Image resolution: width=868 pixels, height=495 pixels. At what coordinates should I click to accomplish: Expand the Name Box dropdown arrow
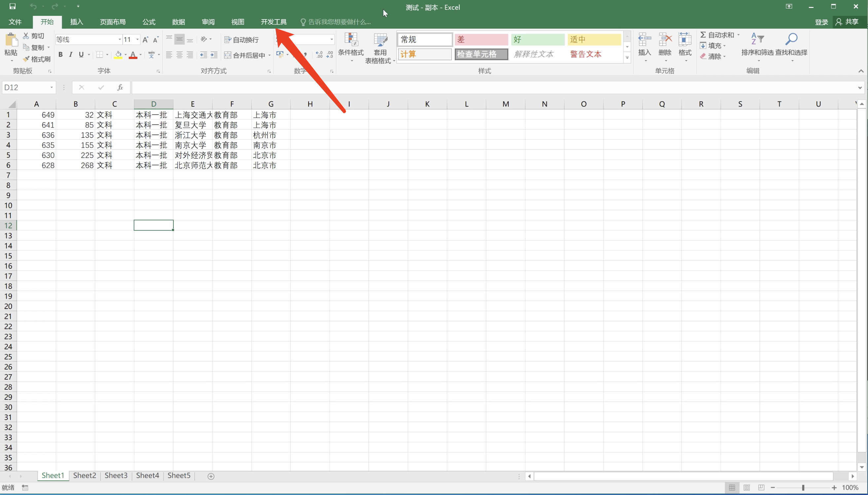pyautogui.click(x=51, y=88)
